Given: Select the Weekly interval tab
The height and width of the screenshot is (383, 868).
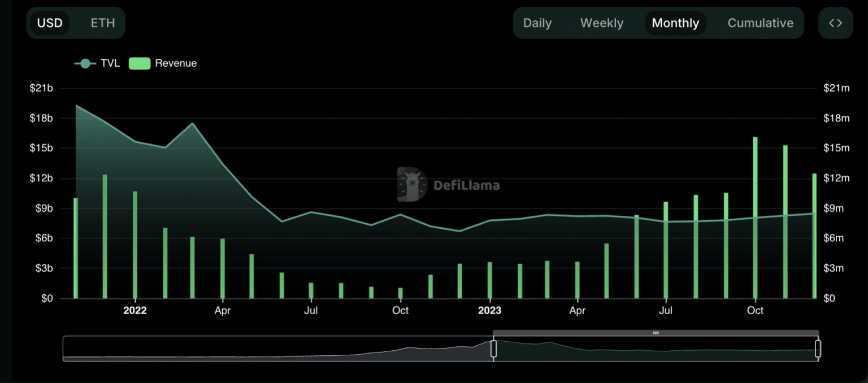Looking at the screenshot, I should 602,23.
